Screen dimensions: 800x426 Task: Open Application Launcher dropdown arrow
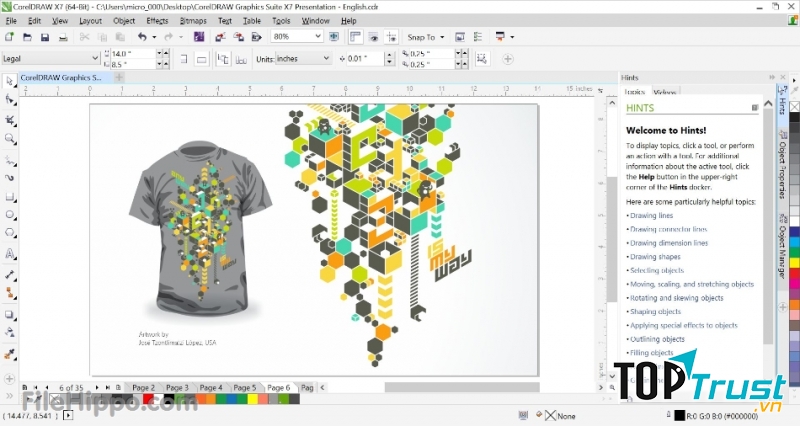click(x=512, y=37)
